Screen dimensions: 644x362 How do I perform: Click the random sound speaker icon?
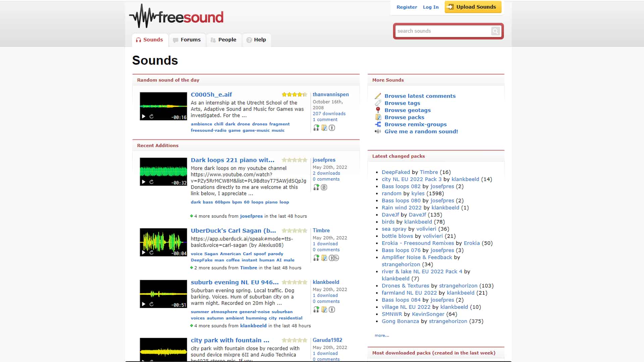click(x=378, y=131)
